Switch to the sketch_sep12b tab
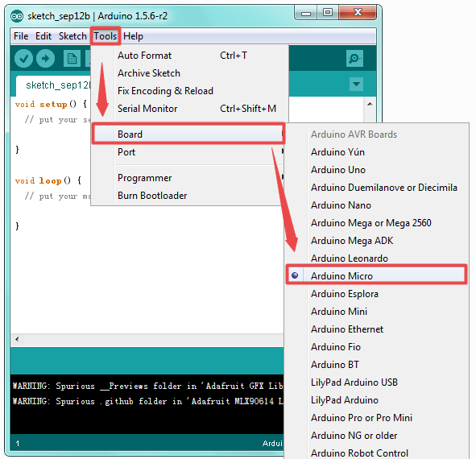 pyautogui.click(x=54, y=85)
